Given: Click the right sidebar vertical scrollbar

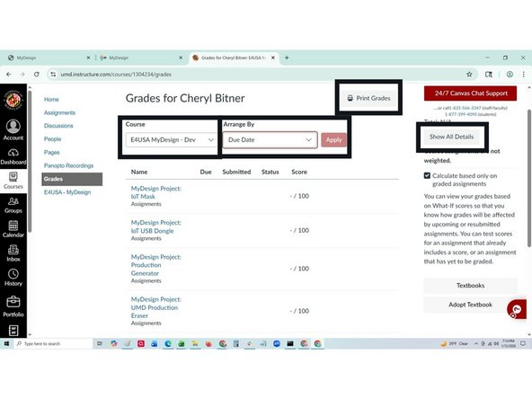Looking at the screenshot, I should click(529, 178).
